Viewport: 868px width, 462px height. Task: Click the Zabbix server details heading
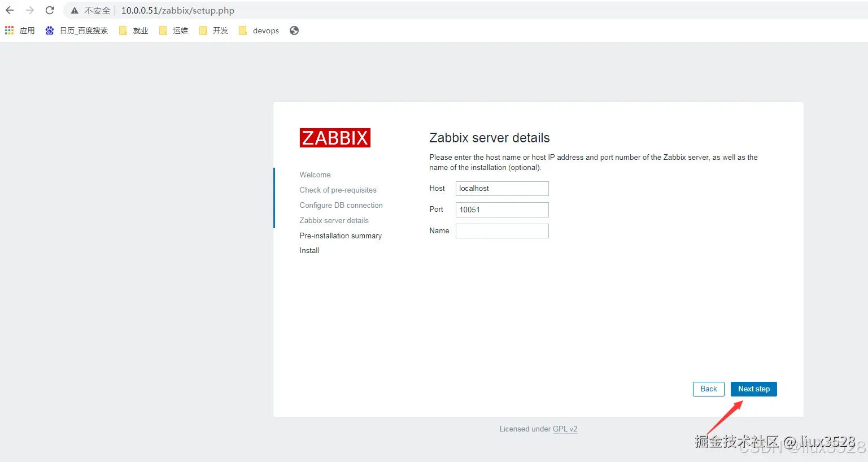coord(490,138)
